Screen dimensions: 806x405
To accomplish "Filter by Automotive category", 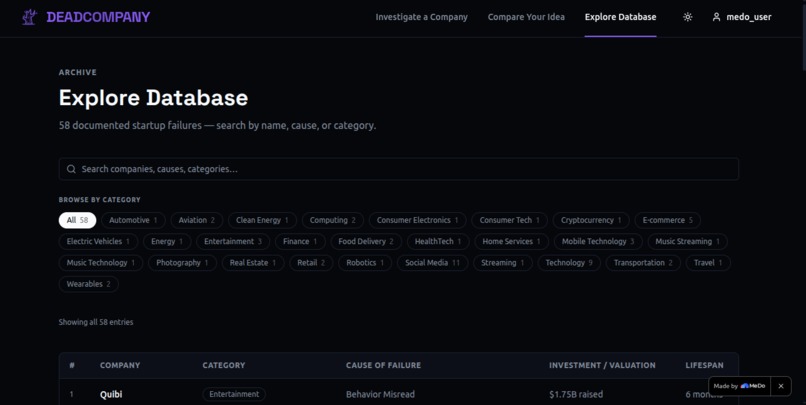I will click(133, 220).
